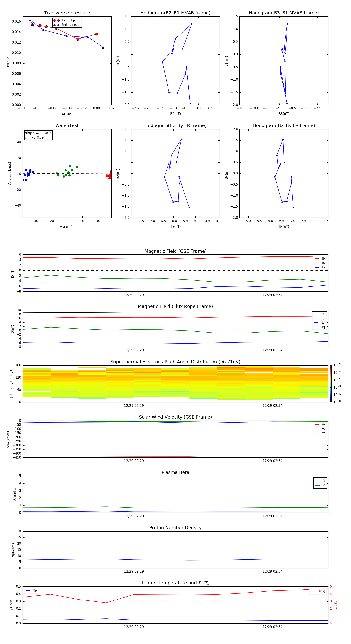Click '12/29 02:34' tick under Proton Temperature plot
Screen dimensions: 351x644
pyautogui.click(x=272, y=627)
